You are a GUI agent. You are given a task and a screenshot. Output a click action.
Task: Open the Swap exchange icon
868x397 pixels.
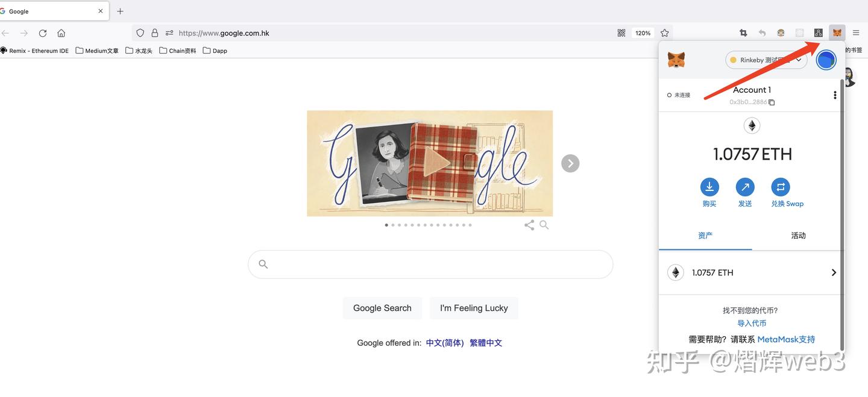click(781, 187)
